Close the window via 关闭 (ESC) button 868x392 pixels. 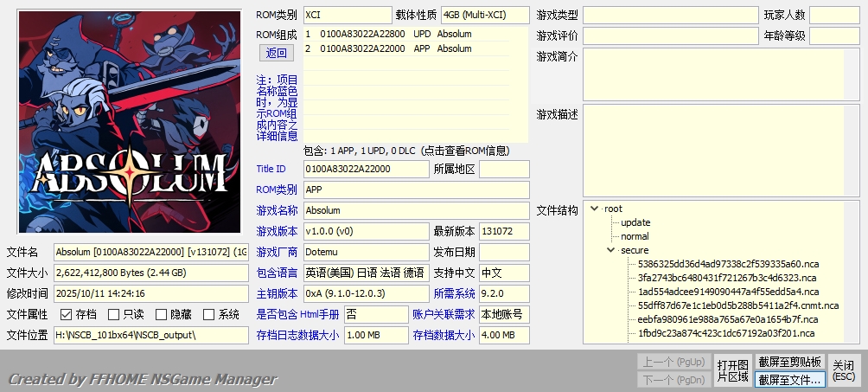(844, 370)
